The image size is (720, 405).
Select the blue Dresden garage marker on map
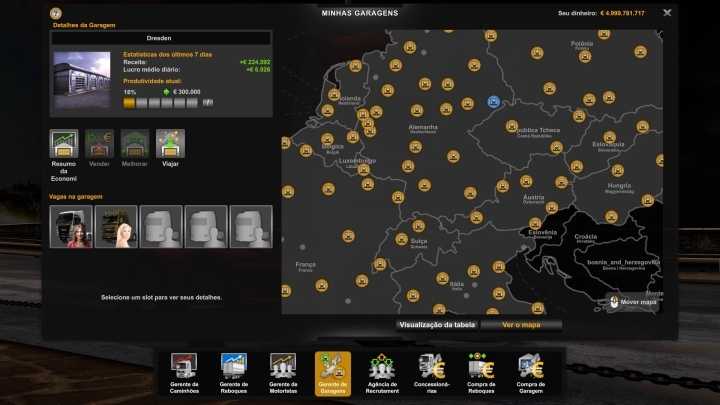coord(494,101)
